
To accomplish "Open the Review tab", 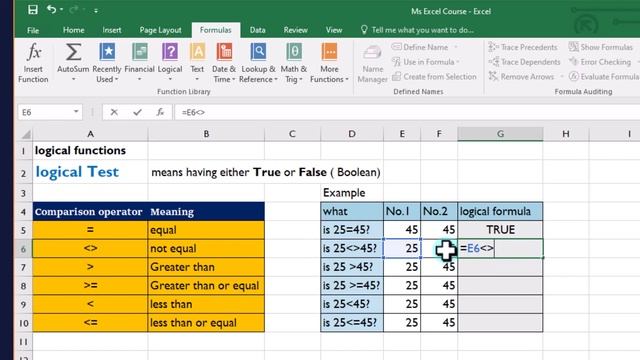I will (296, 30).
